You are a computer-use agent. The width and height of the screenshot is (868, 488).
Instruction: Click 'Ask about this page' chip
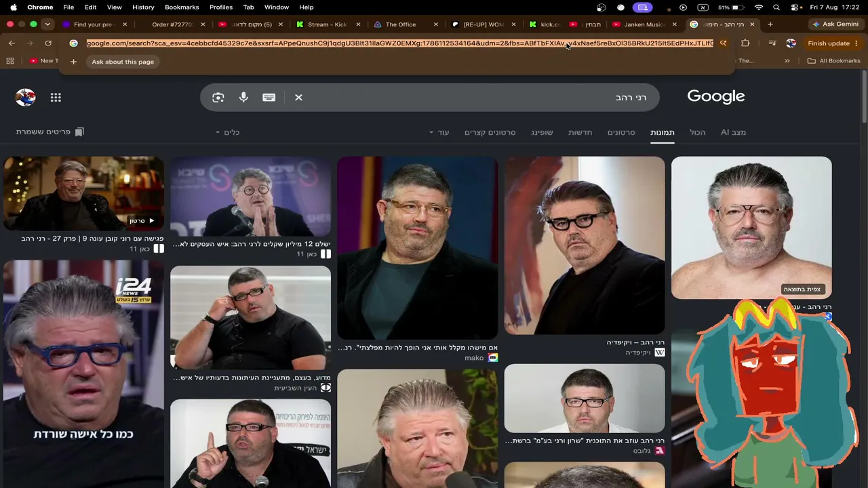123,62
